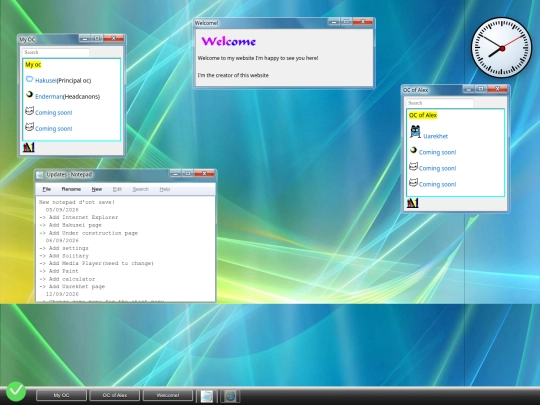Open Internet Explorer icon in the taskbar
Viewport: 540px width, 405px height.
tap(230, 396)
